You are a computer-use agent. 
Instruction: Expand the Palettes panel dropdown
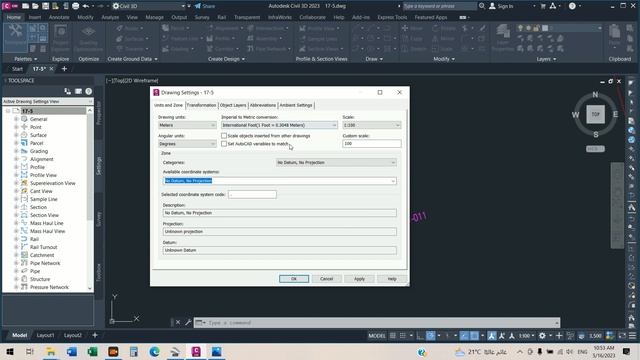click(x=26, y=59)
